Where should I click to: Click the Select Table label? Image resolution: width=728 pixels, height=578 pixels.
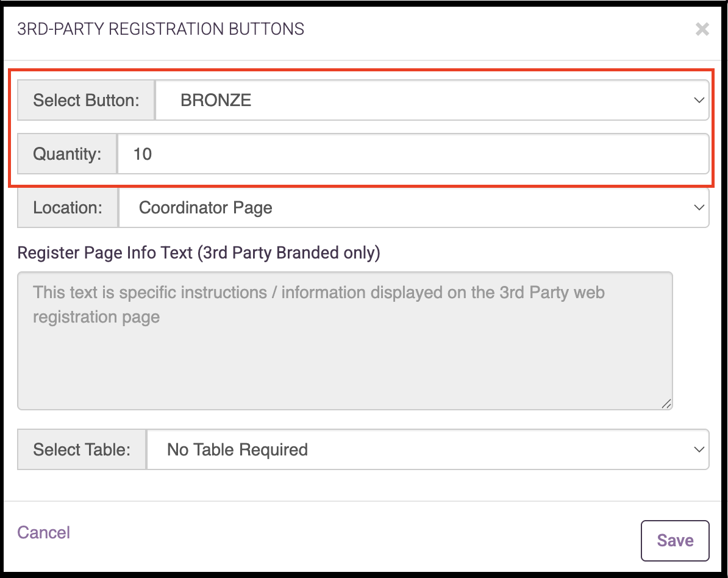(82, 449)
